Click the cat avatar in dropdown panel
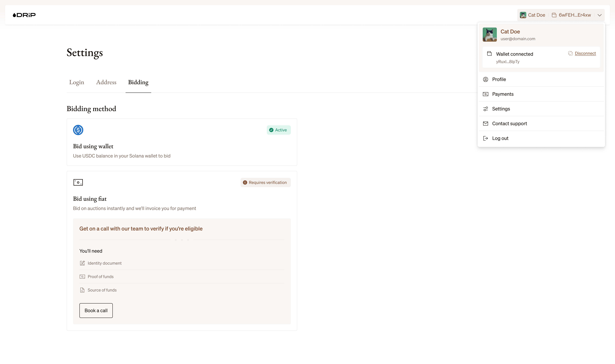The width and height of the screenshot is (615, 364). click(x=489, y=35)
